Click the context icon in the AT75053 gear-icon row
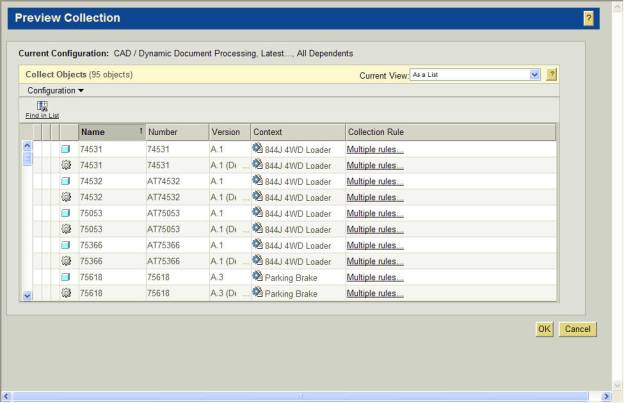The width and height of the screenshot is (624, 403). pyautogui.click(x=257, y=228)
